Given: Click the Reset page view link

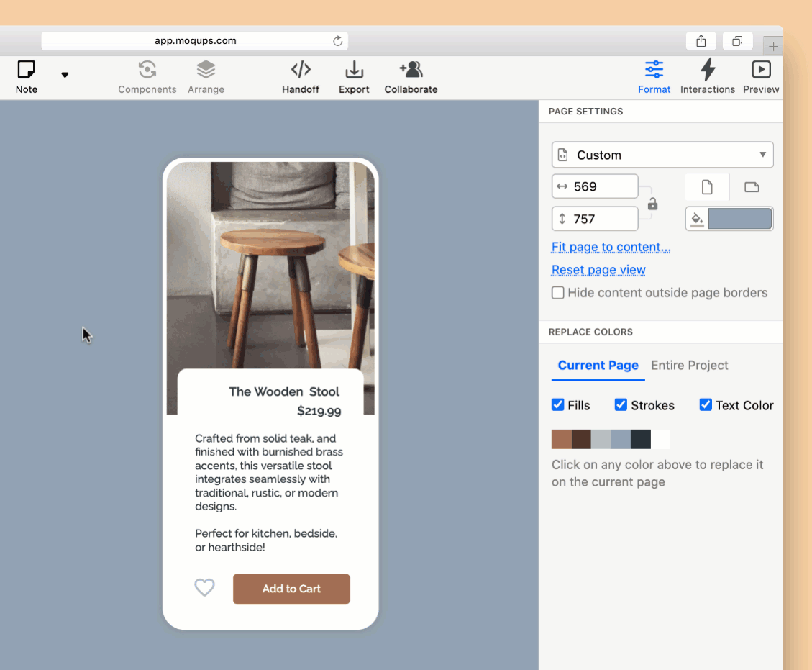Looking at the screenshot, I should 598,270.
